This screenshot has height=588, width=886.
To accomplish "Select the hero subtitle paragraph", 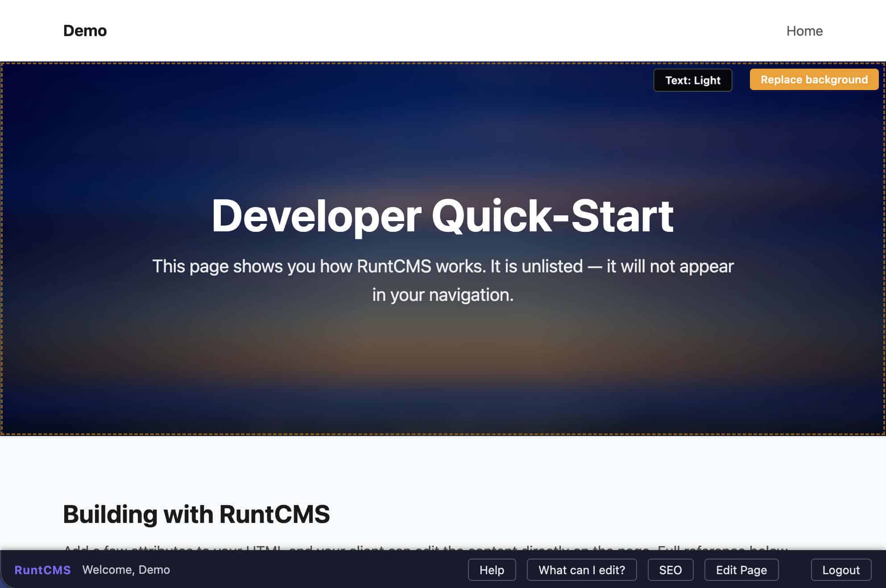I will [x=443, y=280].
